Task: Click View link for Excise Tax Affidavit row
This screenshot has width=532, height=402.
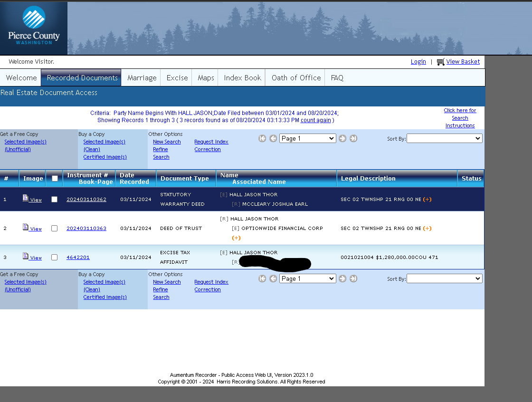Action: click(x=36, y=258)
